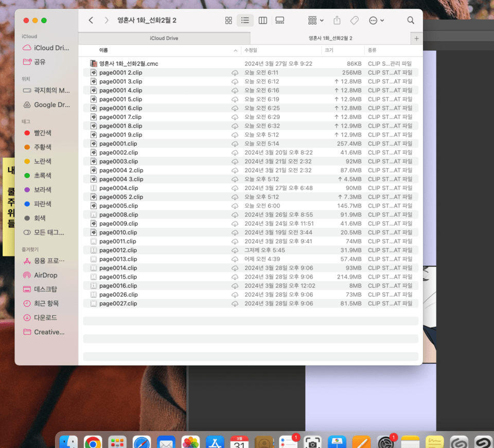Click cloud icon beside page0001 3.clip
494x448 pixels.
pyautogui.click(x=235, y=82)
